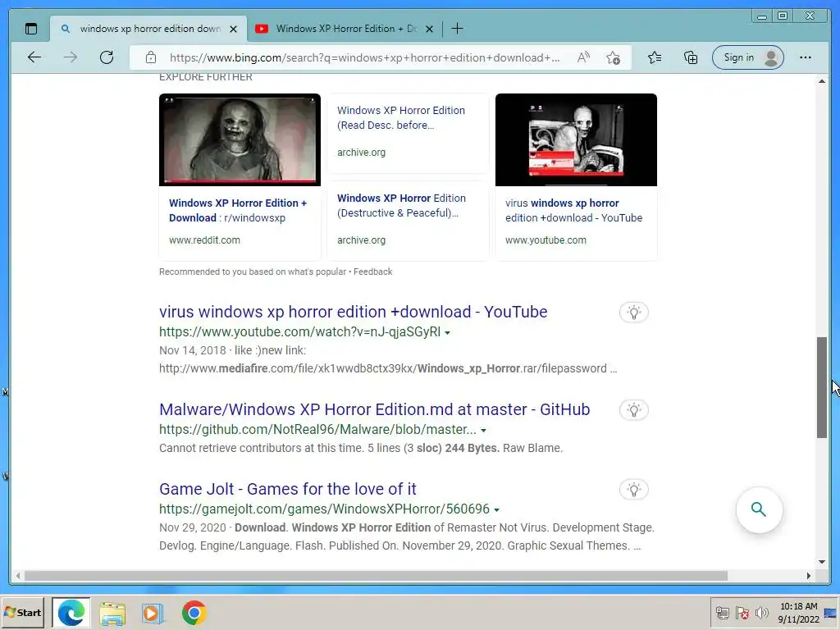840x630 pixels.
Task: Click the '244 Bytes' snippet text
Action: (472, 448)
